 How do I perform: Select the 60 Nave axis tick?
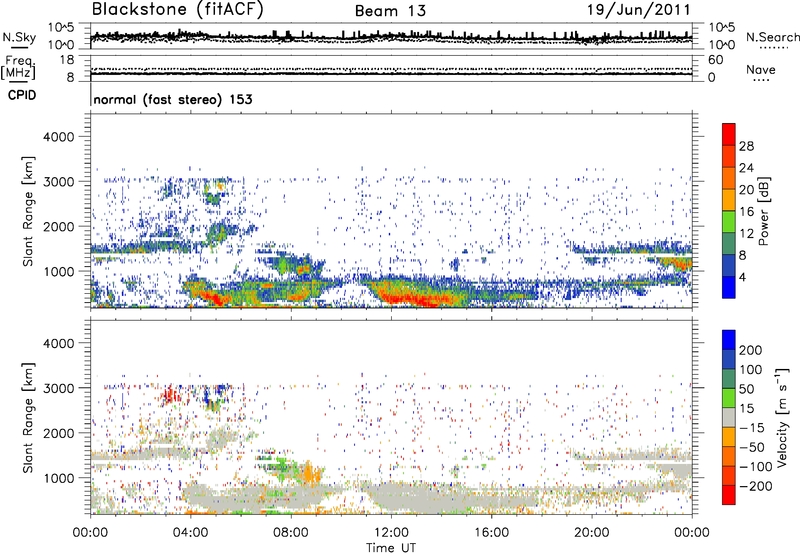pyautogui.click(x=715, y=60)
